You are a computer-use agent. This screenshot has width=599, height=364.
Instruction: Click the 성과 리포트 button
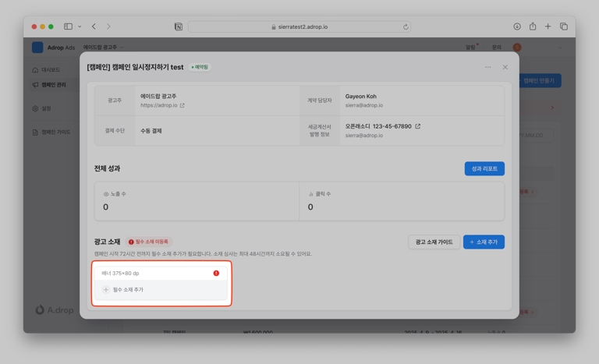click(x=484, y=168)
